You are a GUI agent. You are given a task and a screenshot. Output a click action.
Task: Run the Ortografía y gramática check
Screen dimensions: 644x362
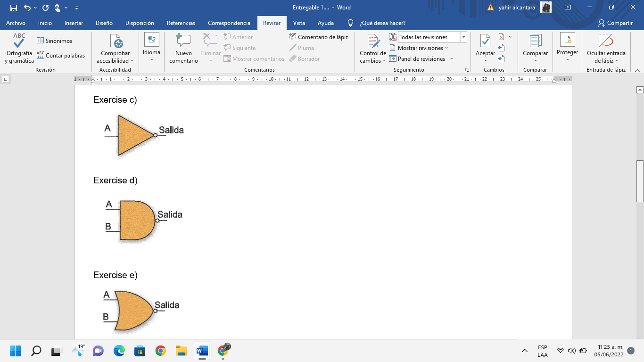pyautogui.click(x=19, y=49)
